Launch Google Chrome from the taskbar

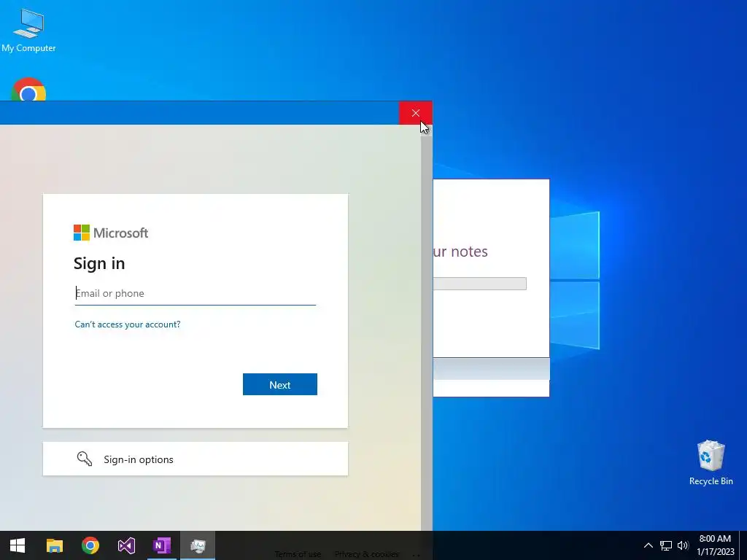(x=90, y=545)
